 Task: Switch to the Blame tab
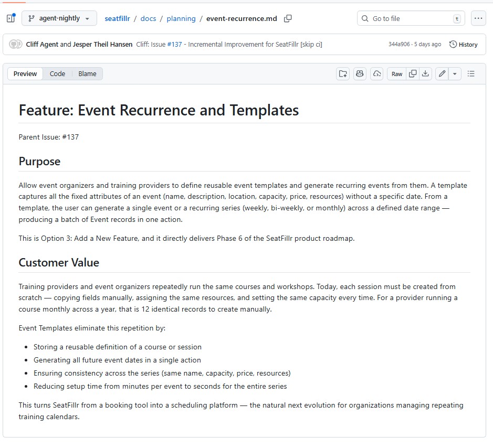[87, 74]
